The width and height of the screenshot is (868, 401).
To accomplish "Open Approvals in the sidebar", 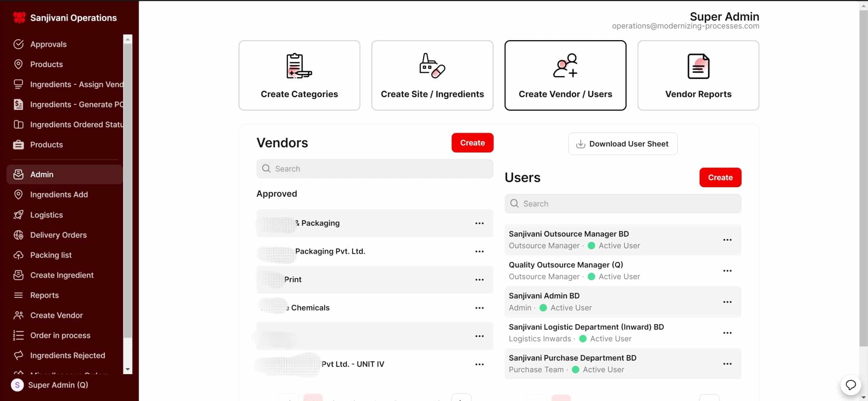I will [x=48, y=44].
